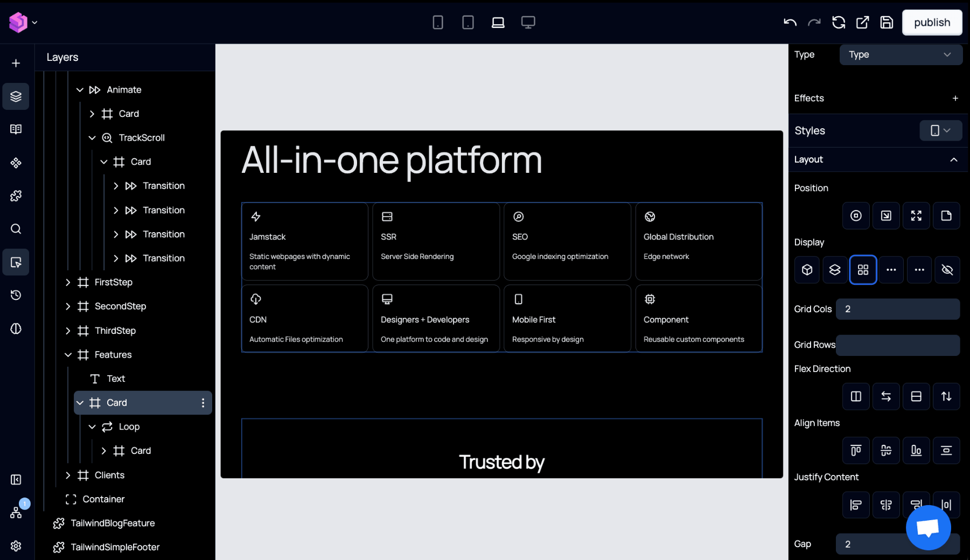Open settings gear in left sidebar
This screenshot has width=970, height=560.
coord(16,545)
